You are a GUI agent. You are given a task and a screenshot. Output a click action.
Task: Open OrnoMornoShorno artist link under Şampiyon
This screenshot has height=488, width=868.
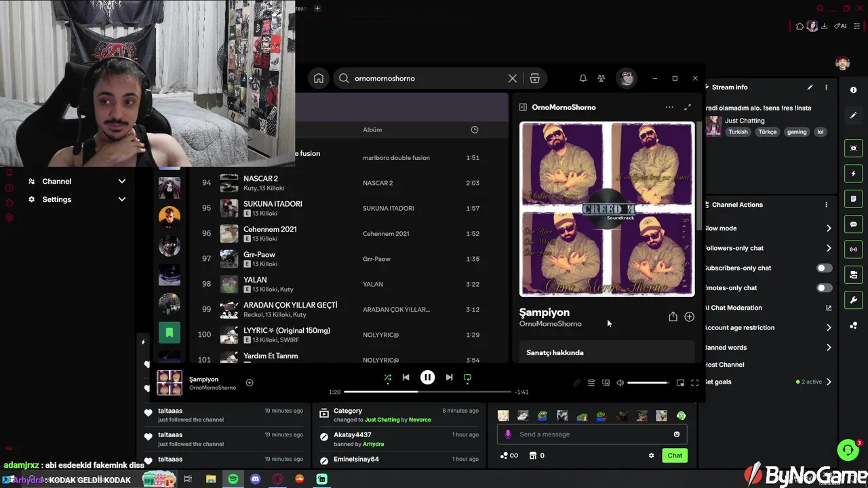pos(550,324)
